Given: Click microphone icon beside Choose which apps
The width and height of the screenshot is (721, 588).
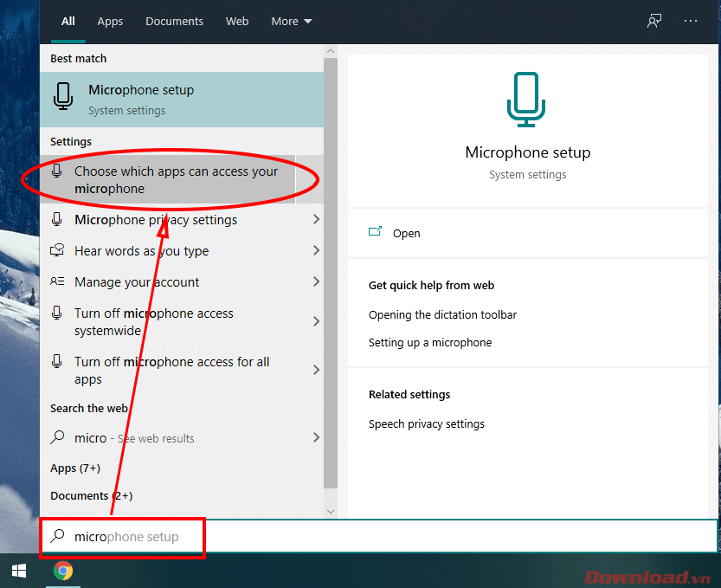Looking at the screenshot, I should click(x=57, y=171).
